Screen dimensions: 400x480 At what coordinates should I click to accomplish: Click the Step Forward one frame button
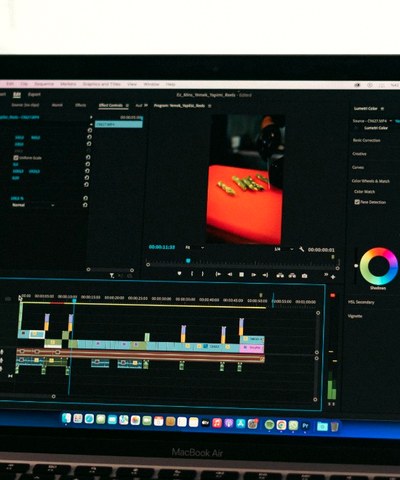(x=253, y=275)
